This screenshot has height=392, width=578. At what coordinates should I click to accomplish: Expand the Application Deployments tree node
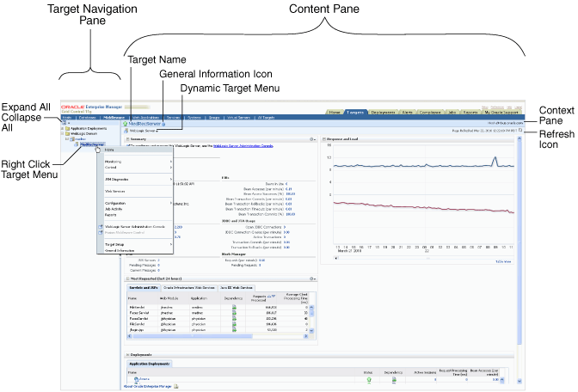63,129
